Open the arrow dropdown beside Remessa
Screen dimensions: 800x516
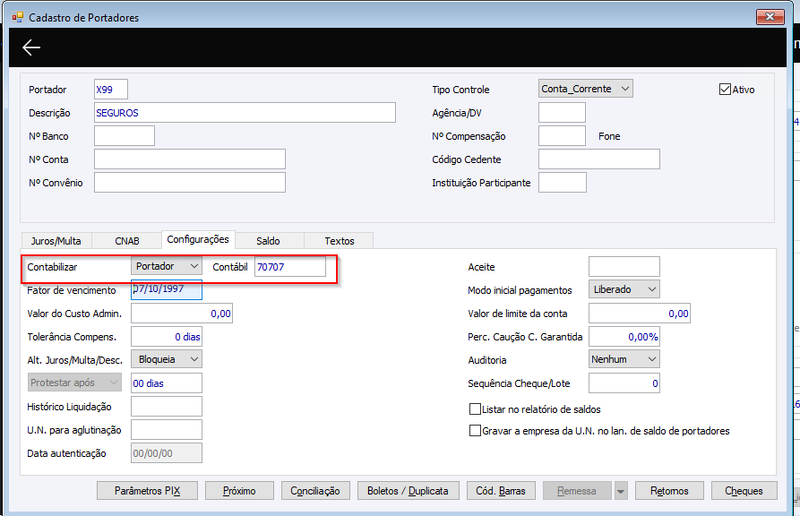pos(620,491)
